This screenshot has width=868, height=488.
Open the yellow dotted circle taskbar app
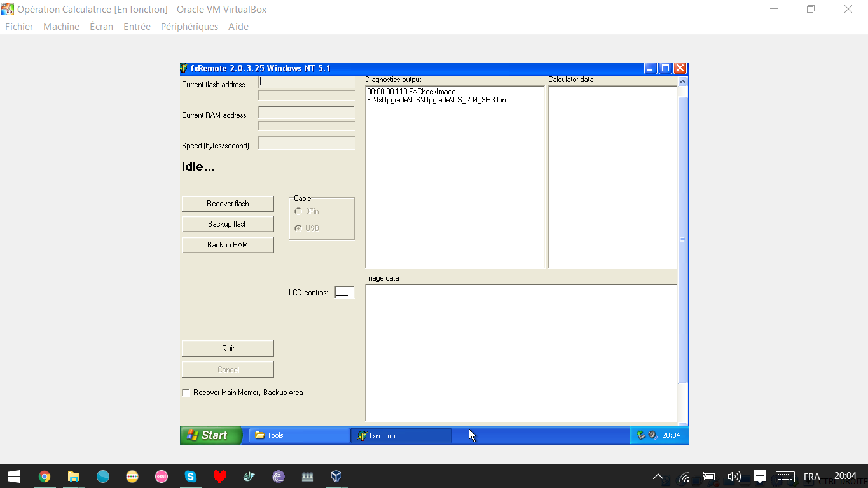(132, 476)
